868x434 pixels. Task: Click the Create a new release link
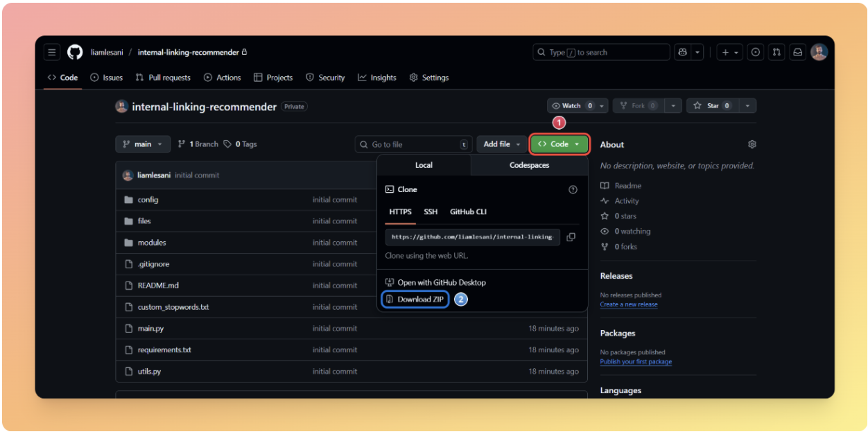click(628, 304)
